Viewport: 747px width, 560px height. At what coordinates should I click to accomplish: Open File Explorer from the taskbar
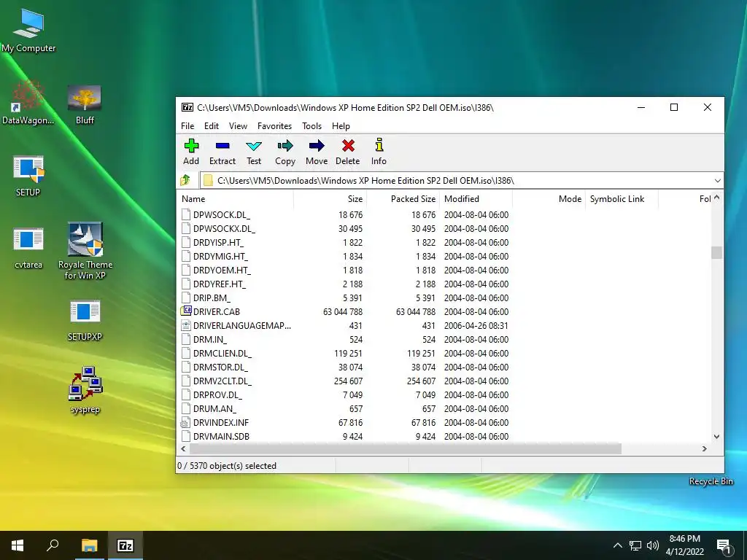click(x=89, y=545)
